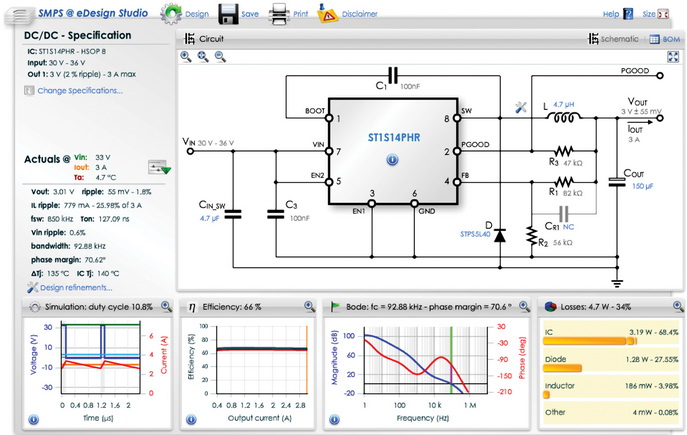Open Help question mark icon
This screenshot has height=435, width=687.
pyautogui.click(x=628, y=14)
